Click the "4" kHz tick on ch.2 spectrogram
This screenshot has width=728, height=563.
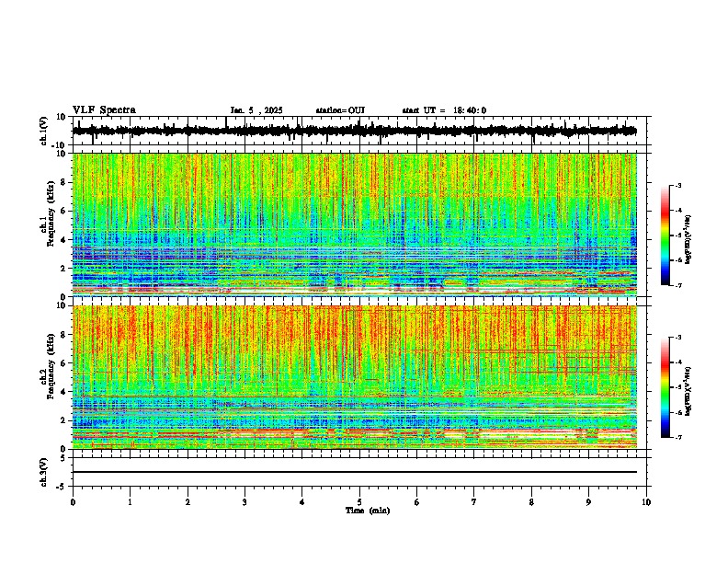pyautogui.click(x=64, y=392)
